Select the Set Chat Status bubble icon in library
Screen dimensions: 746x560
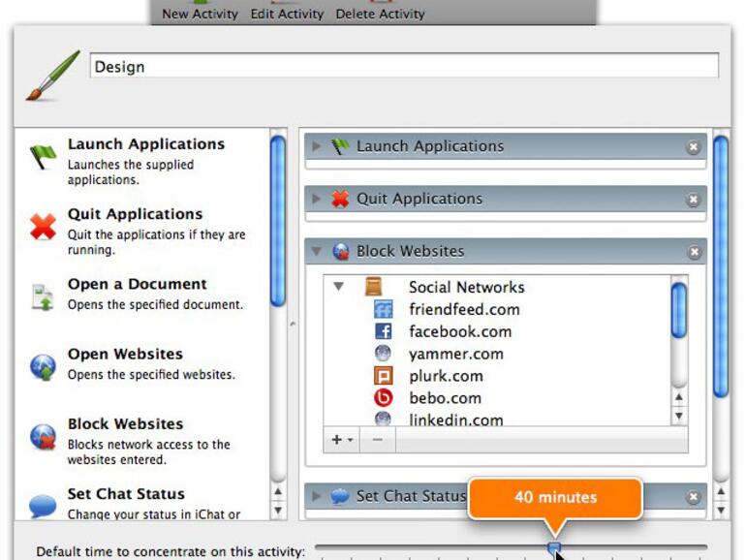click(x=43, y=507)
